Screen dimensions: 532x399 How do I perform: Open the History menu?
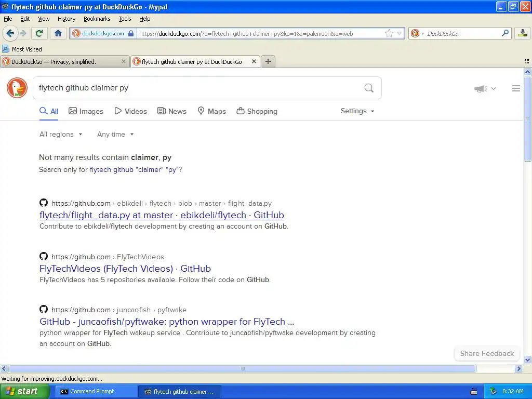tap(66, 19)
